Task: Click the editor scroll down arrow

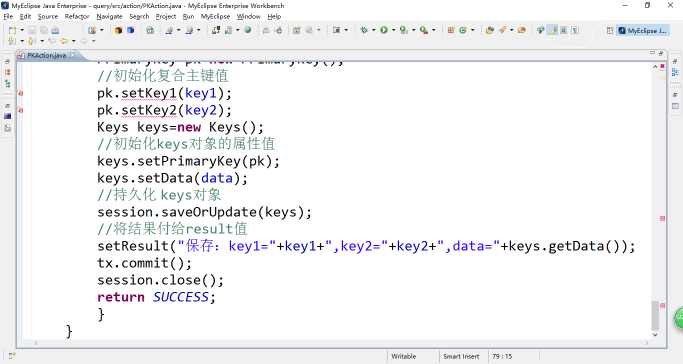Action: pyautogui.click(x=655, y=335)
